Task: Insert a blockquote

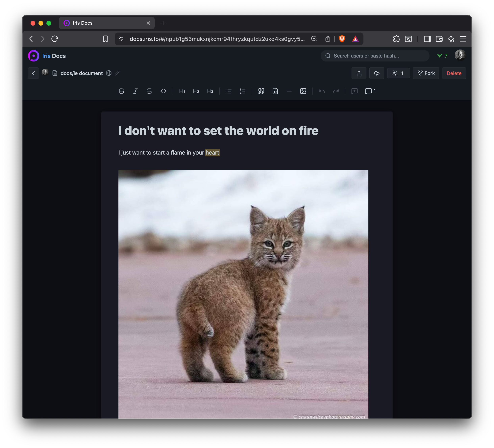Action: click(x=261, y=91)
